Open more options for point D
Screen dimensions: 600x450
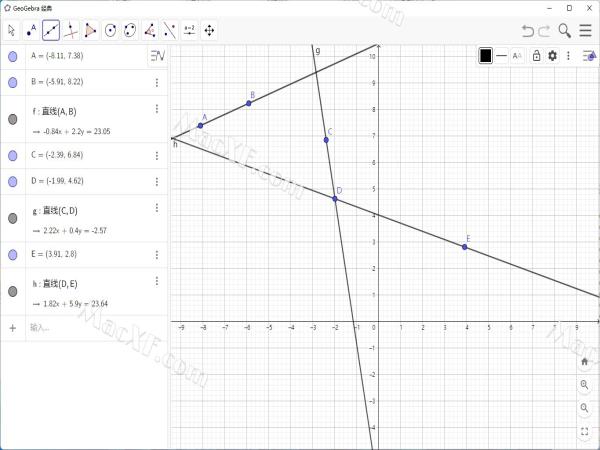point(157,181)
